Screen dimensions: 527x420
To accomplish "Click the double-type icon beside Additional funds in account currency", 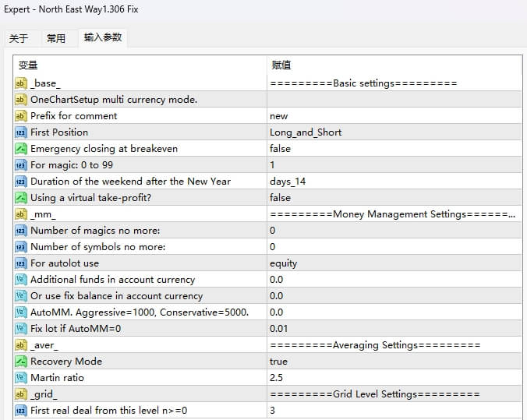I will click(21, 280).
